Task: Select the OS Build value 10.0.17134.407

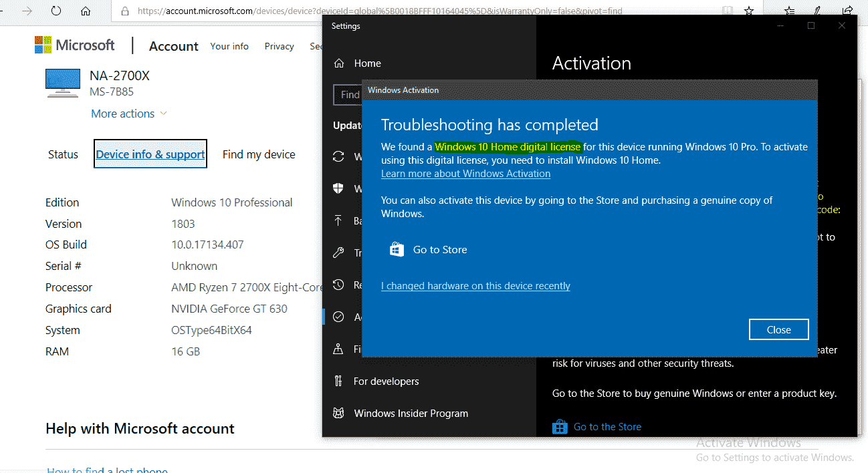Action: (207, 245)
